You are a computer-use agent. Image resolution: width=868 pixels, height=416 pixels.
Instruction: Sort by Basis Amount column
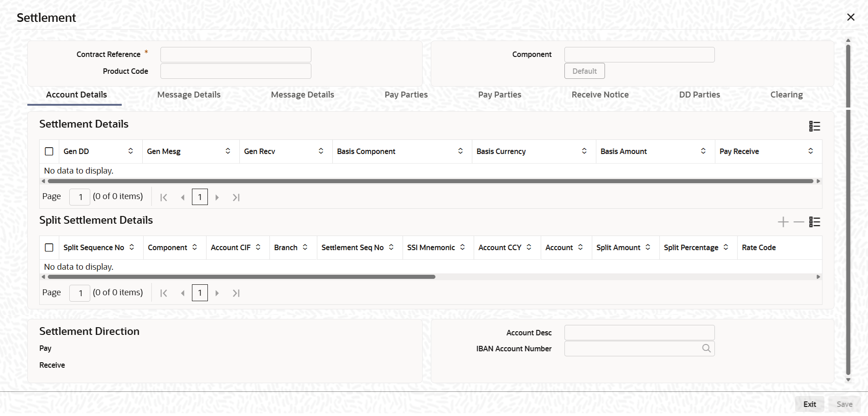click(703, 151)
